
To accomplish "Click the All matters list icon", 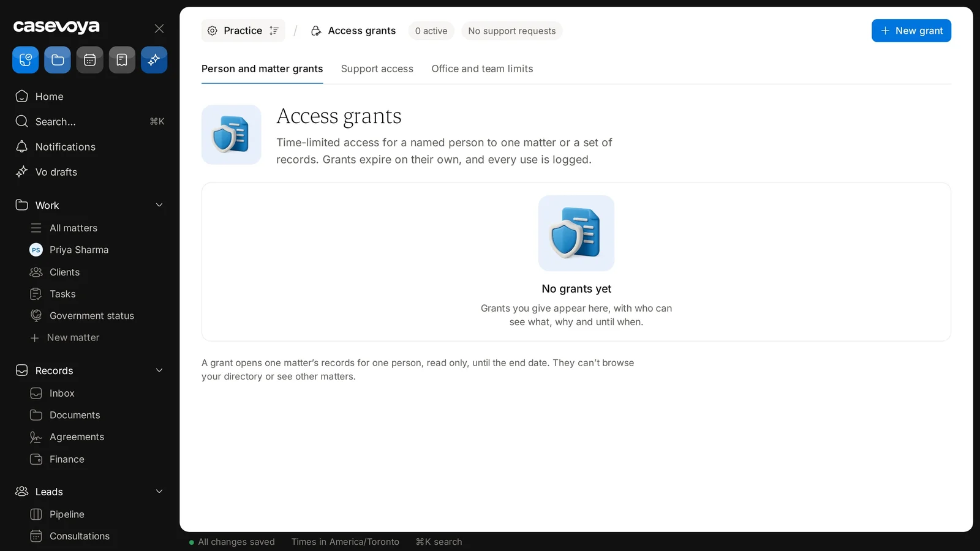I will pyautogui.click(x=36, y=228).
